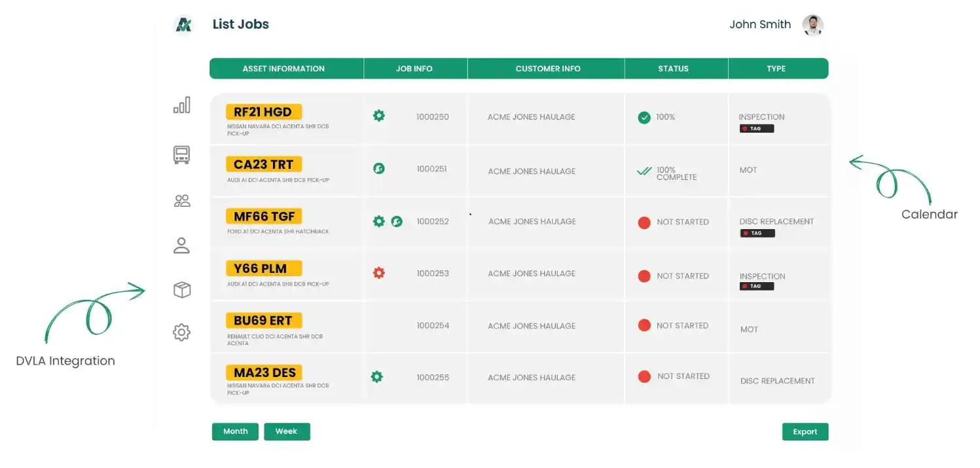
Task: Click the green checkmark status for RF21 HGD
Action: tap(644, 118)
